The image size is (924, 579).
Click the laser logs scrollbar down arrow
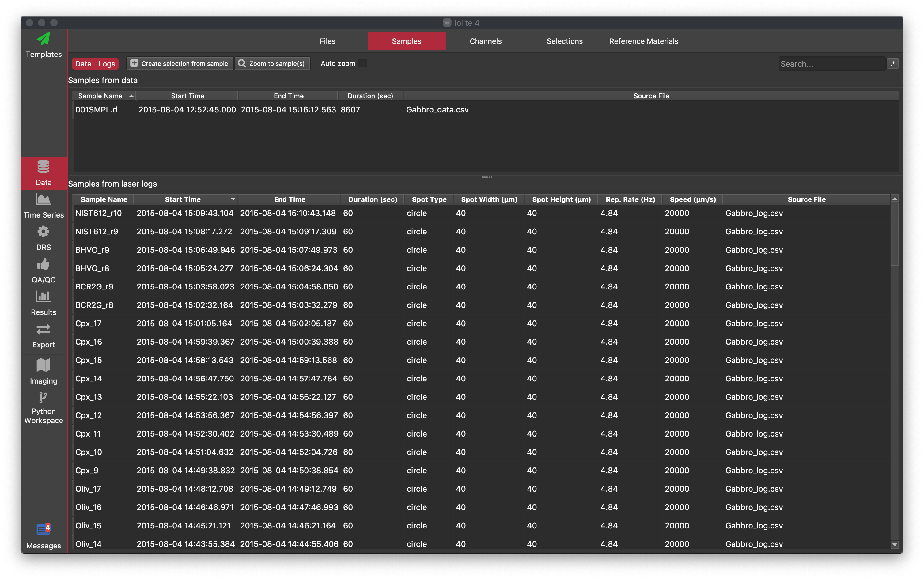895,544
